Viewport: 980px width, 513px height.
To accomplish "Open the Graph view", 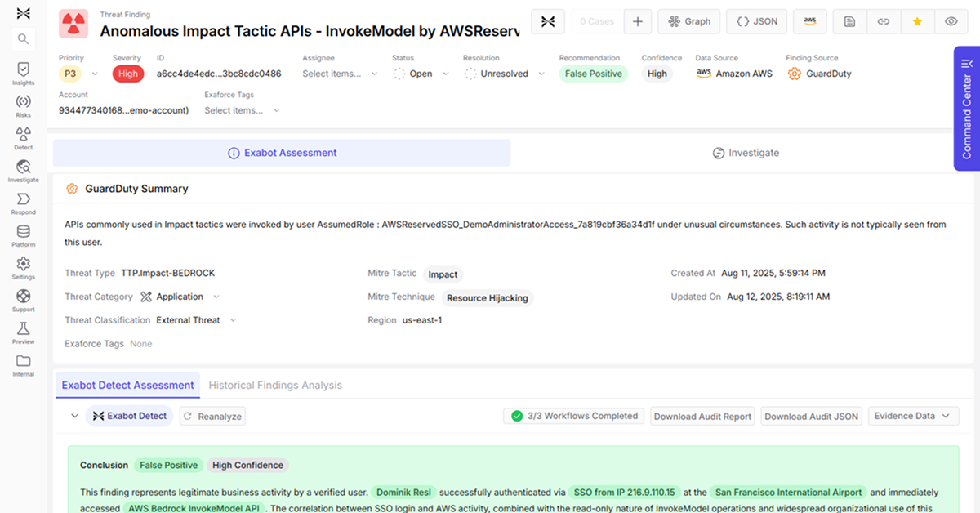I will [x=688, y=21].
